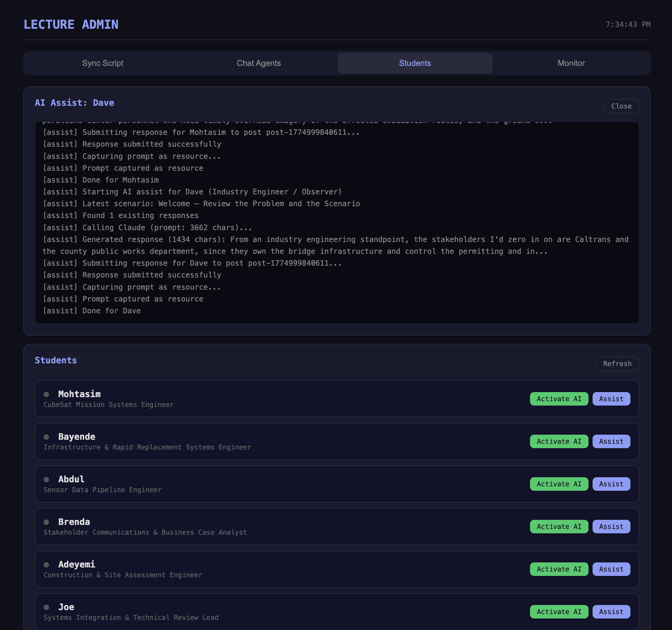Click Mohtasim's status indicator dot

click(47, 394)
